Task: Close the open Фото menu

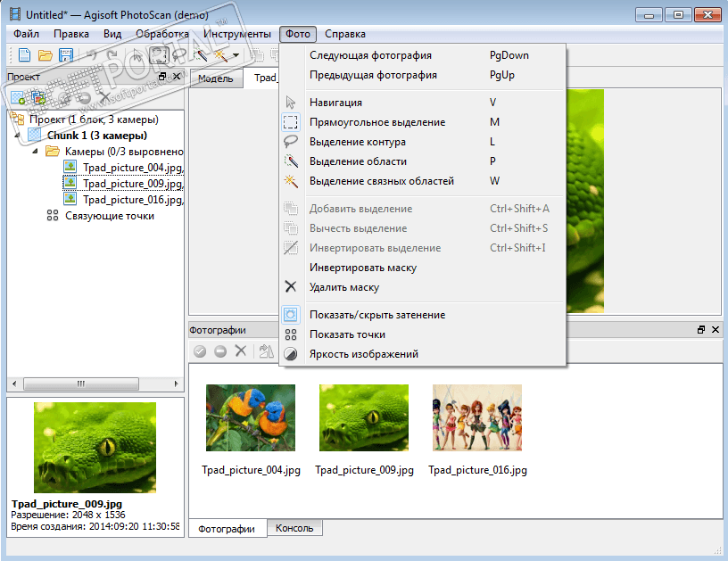Action: pyautogui.click(x=298, y=34)
